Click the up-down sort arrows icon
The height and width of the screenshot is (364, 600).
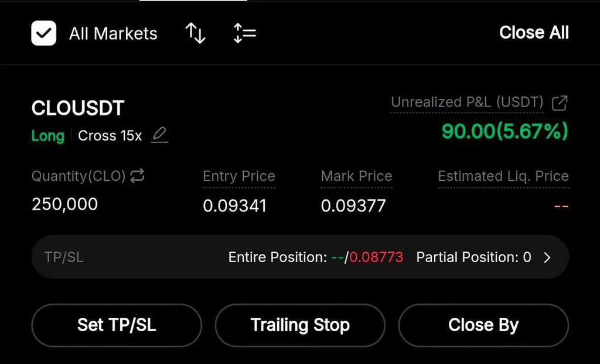point(195,33)
